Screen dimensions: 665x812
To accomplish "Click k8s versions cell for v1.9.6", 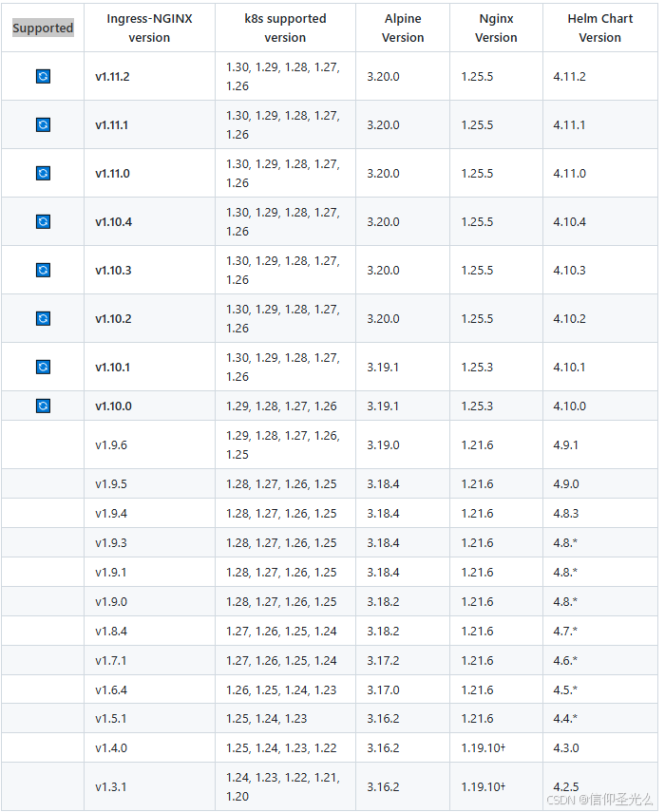I will click(283, 444).
